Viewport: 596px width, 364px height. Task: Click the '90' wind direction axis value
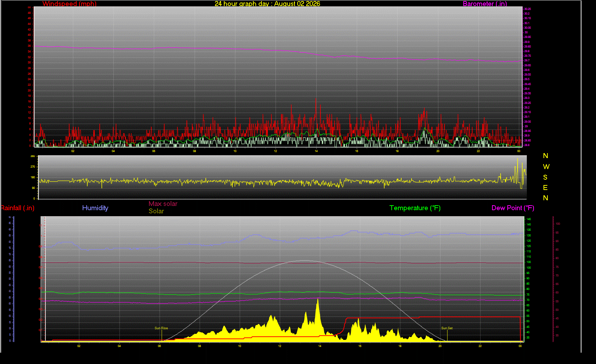coord(33,188)
